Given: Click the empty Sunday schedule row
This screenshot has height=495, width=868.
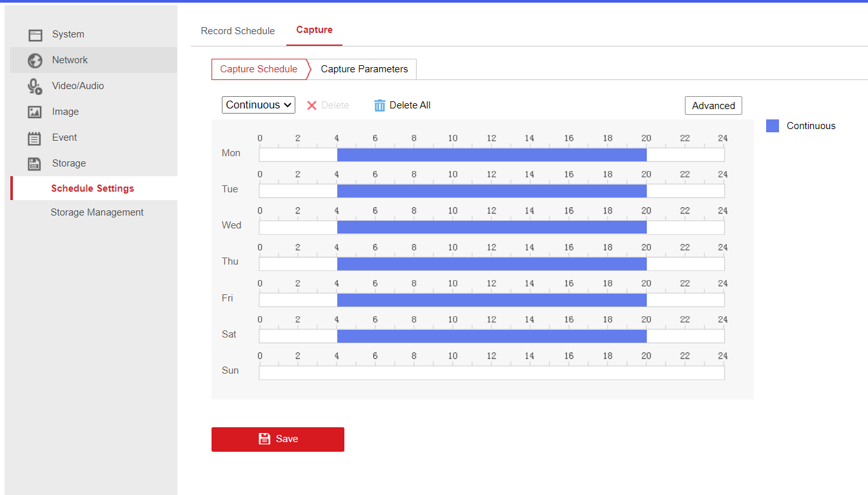Looking at the screenshot, I should [x=491, y=373].
